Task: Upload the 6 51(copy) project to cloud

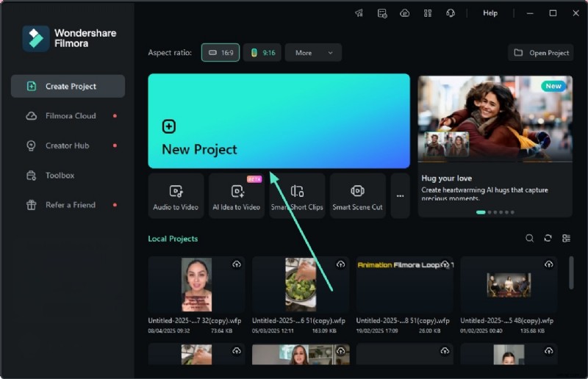Action: [x=340, y=264]
